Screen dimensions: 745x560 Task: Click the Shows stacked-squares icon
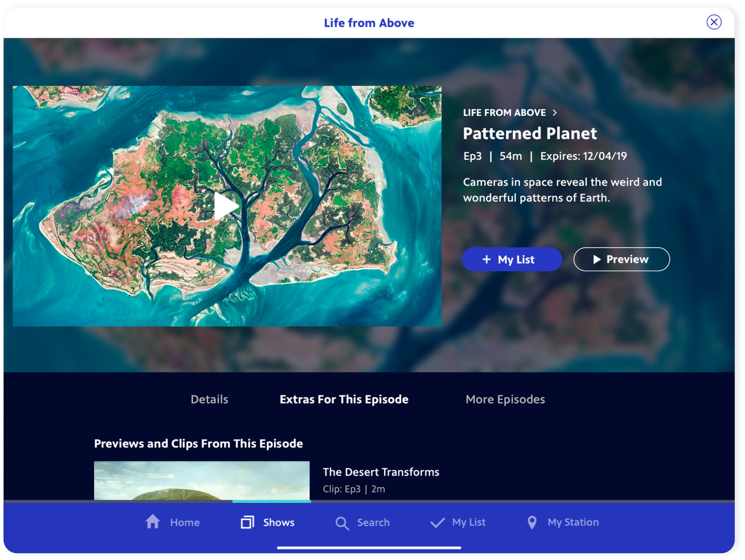pyautogui.click(x=247, y=522)
